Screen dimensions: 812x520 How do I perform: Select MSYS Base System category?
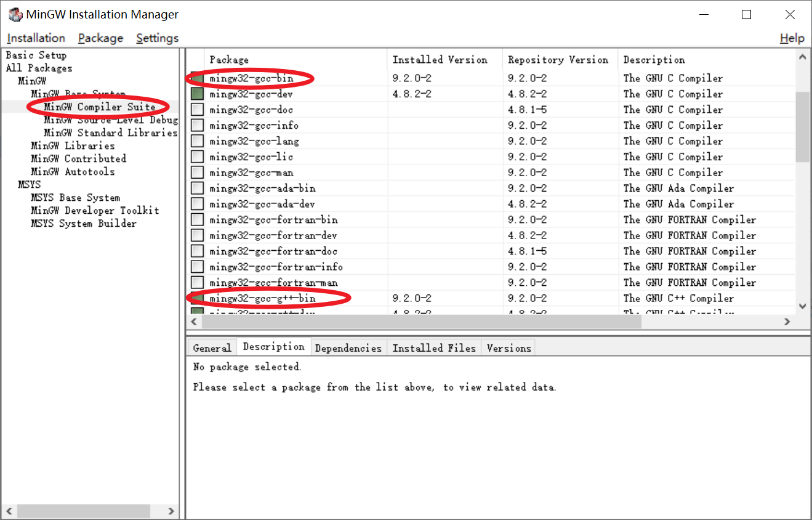[75, 198]
